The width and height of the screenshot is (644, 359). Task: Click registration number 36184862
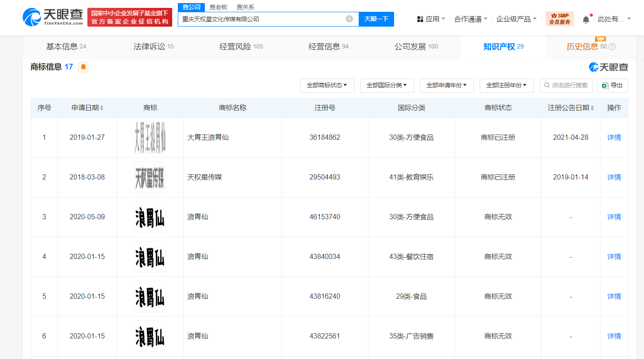[x=325, y=138]
